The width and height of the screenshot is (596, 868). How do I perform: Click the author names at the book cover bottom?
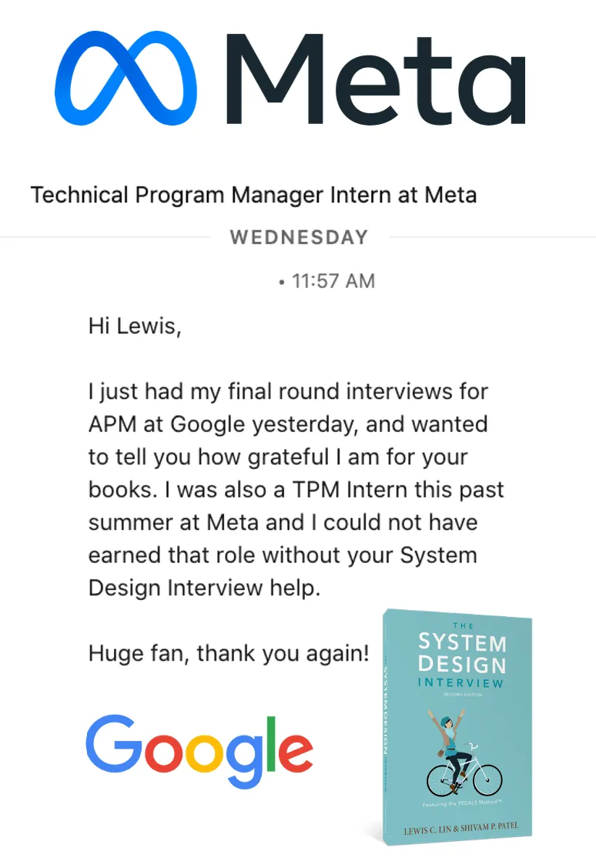tap(463, 831)
